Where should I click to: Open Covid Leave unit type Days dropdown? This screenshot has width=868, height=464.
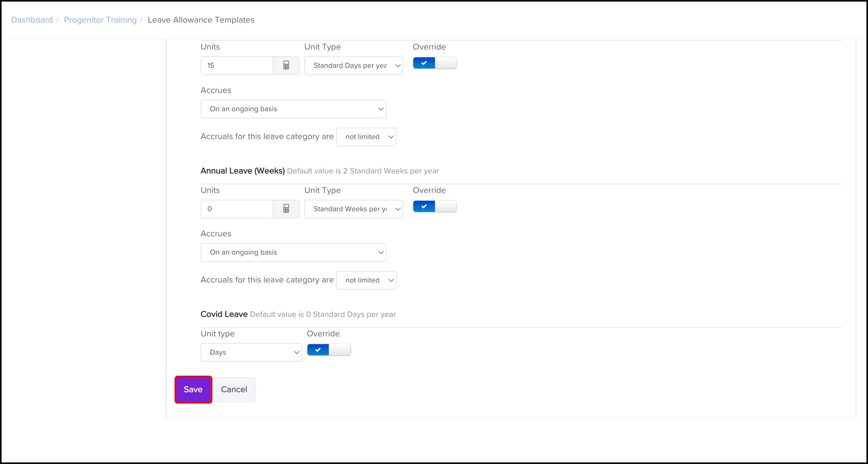tap(251, 352)
